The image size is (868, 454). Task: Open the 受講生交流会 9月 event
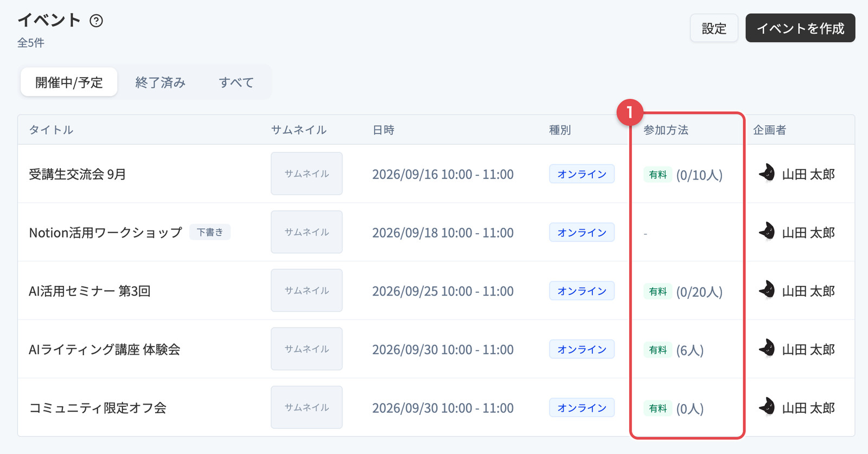click(78, 174)
